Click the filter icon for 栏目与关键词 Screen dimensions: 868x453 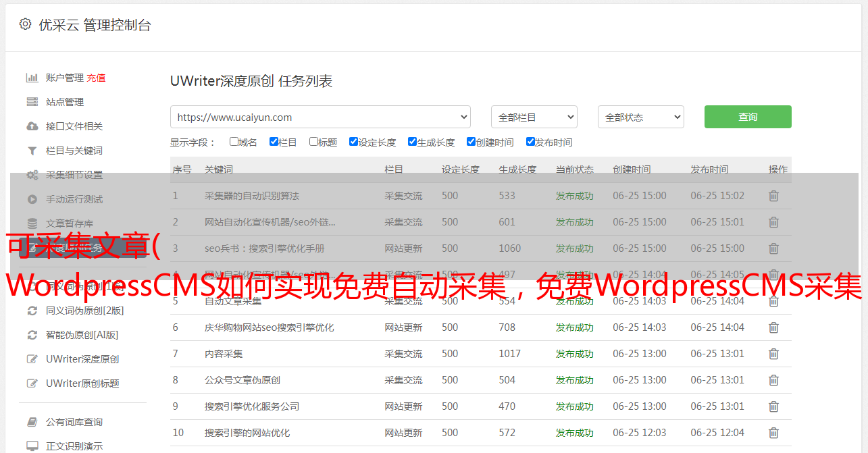tap(32, 151)
